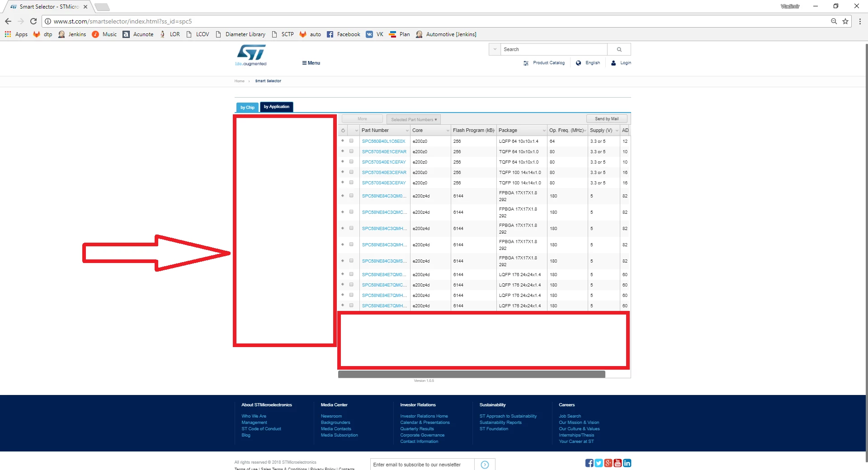Image resolution: width=868 pixels, height=470 pixels.
Task: Open the Diameter Library bookmark
Action: click(x=241, y=34)
